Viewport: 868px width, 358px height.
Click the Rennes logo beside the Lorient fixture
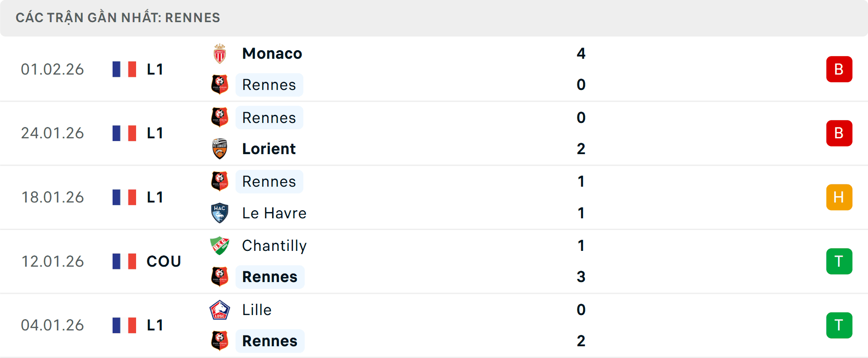point(220,118)
